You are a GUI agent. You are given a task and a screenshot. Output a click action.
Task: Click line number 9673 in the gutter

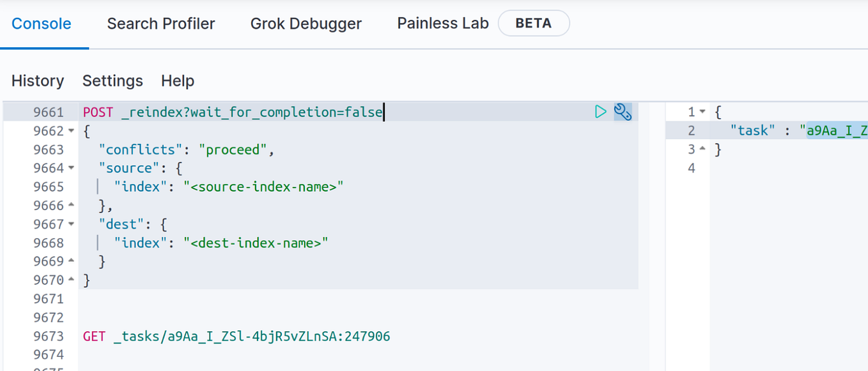coord(48,336)
